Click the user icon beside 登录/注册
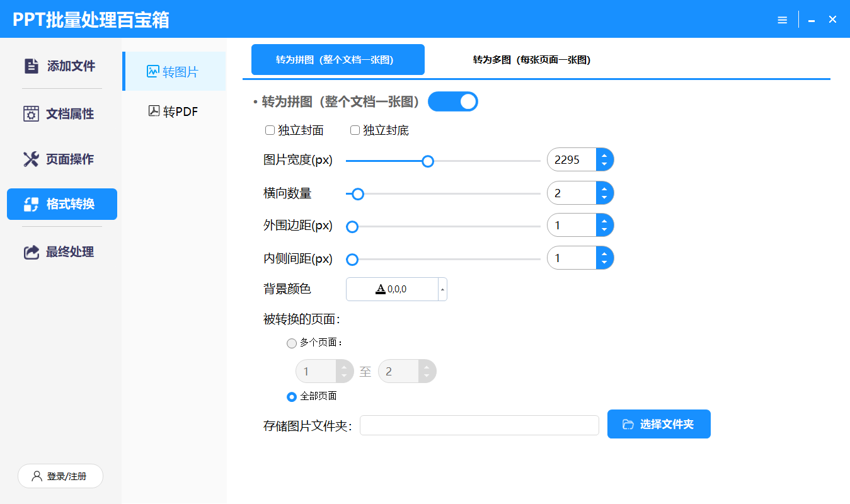The image size is (850, 504). point(37,476)
